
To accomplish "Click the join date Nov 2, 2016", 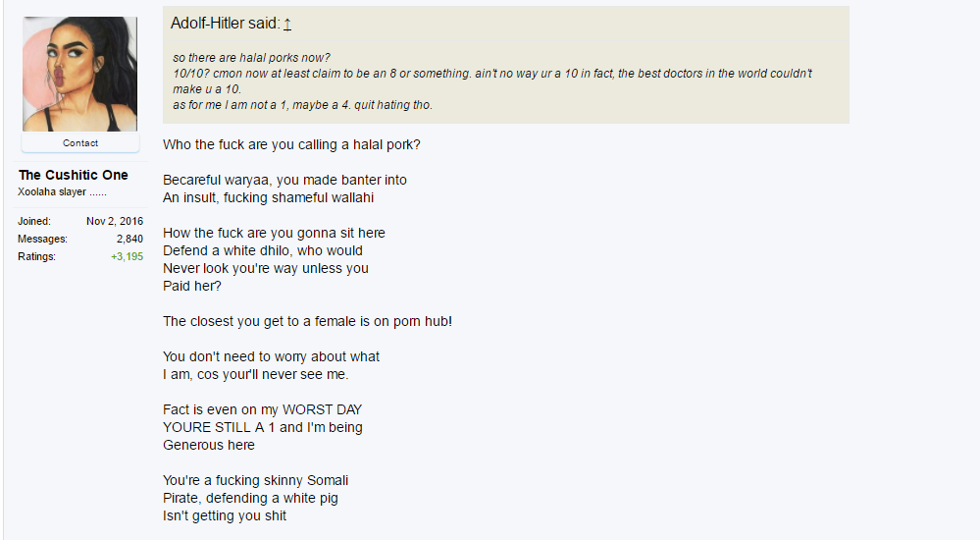I will (115, 222).
